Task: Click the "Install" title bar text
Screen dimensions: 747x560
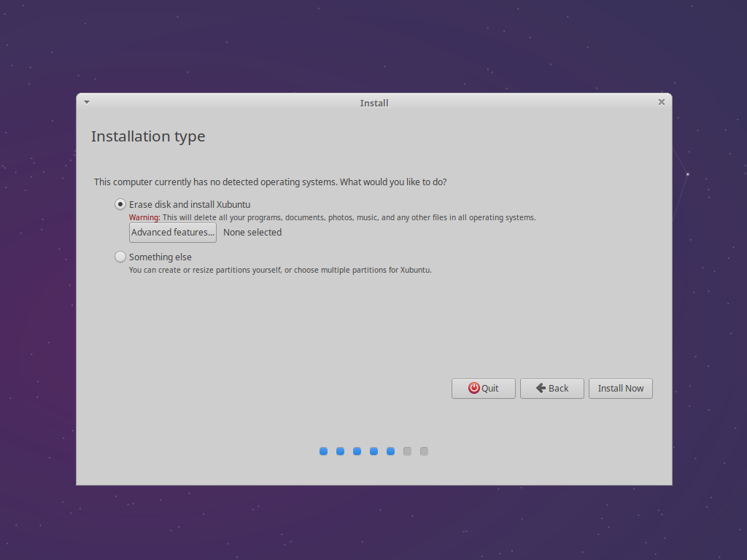Action: (x=374, y=103)
